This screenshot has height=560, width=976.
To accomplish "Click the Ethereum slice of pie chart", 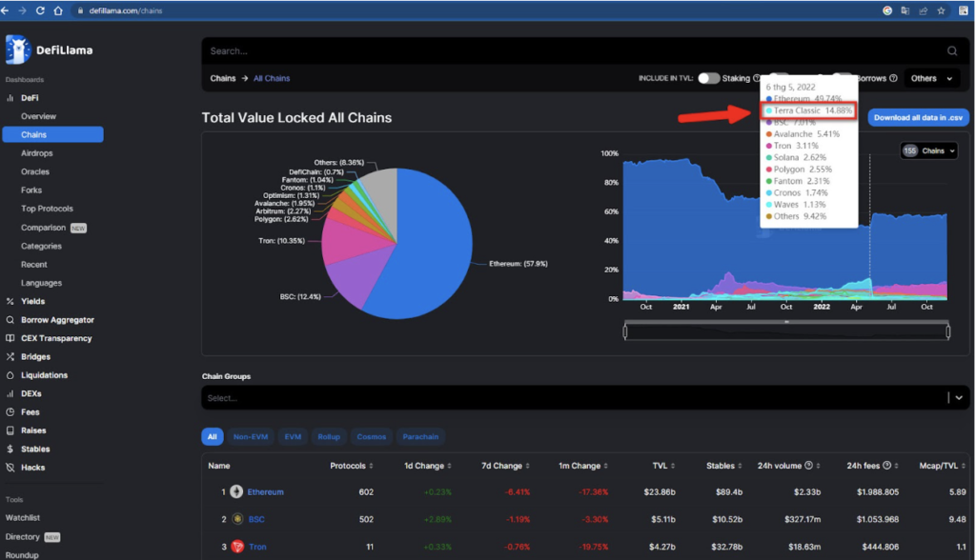I will pos(430,243).
